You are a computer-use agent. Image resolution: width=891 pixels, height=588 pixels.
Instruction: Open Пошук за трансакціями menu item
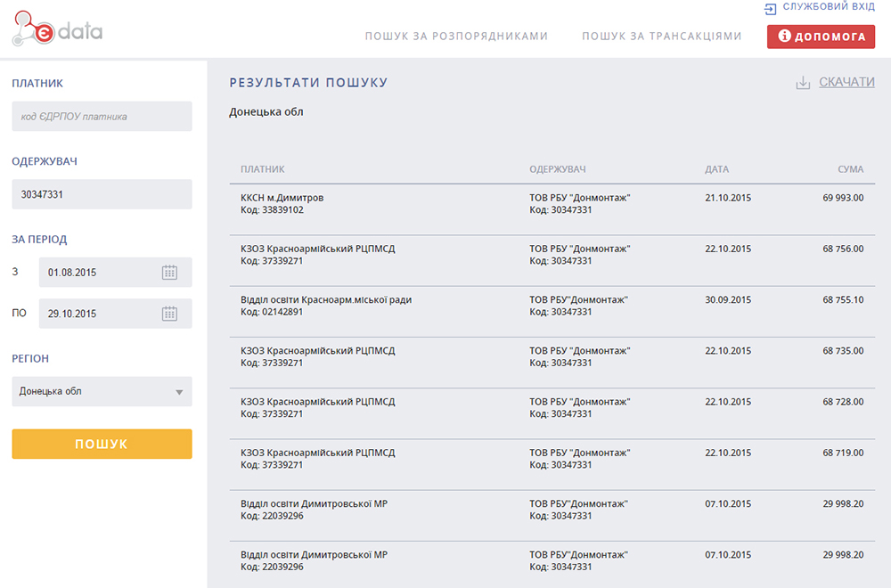(661, 37)
